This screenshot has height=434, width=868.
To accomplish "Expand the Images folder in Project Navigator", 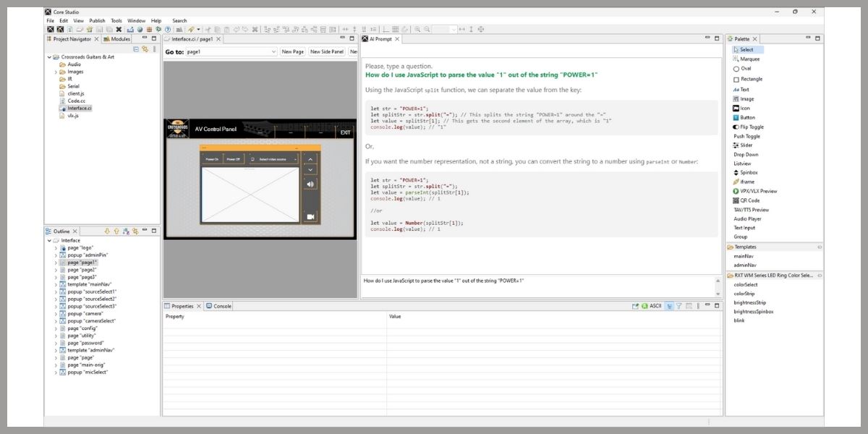I will click(56, 72).
